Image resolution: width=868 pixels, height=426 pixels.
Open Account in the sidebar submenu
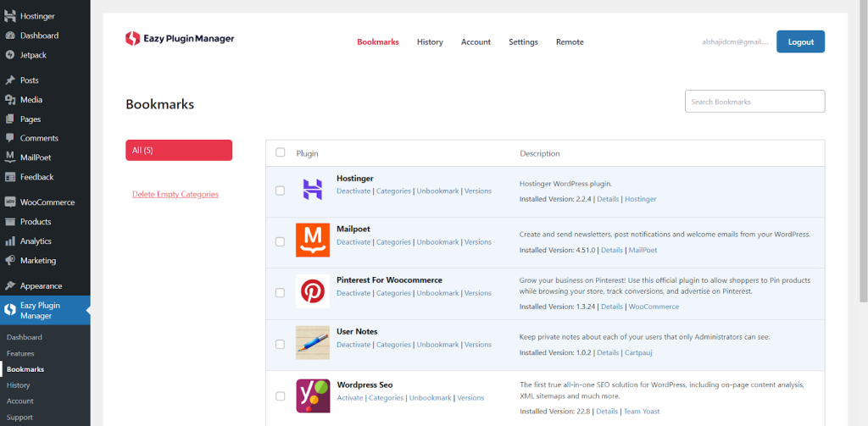pos(20,401)
